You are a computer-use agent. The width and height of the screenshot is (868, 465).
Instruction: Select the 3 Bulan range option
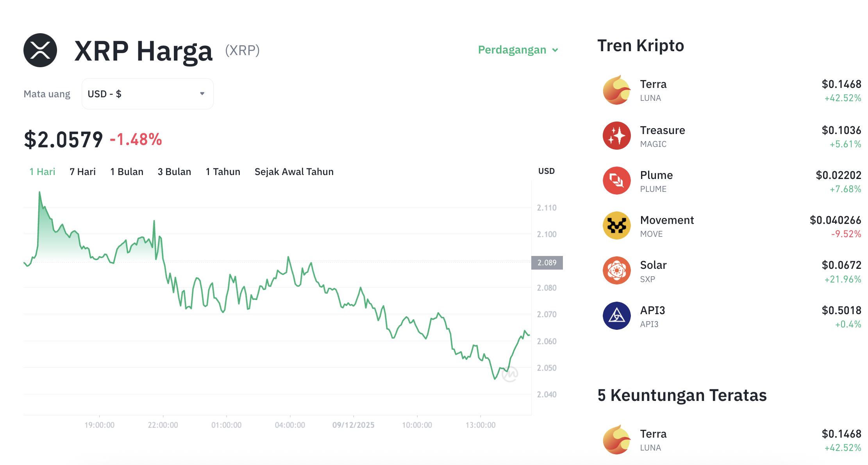(x=174, y=171)
